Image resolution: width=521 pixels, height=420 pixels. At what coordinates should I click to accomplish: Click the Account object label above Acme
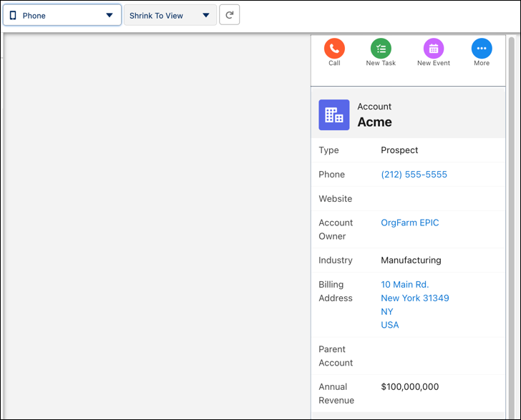click(x=374, y=107)
